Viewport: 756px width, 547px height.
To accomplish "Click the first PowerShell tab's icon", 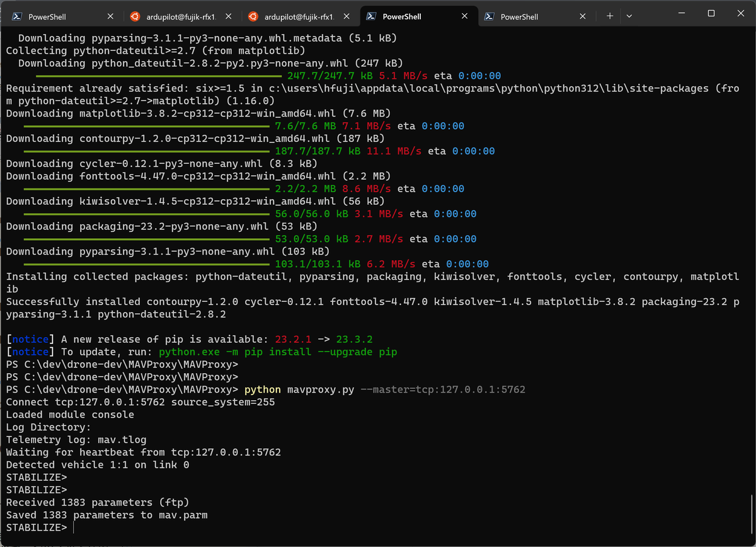I will click(18, 17).
